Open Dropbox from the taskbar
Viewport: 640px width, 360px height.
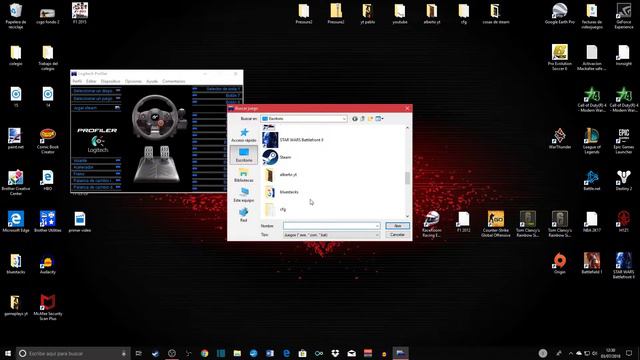[335, 353]
